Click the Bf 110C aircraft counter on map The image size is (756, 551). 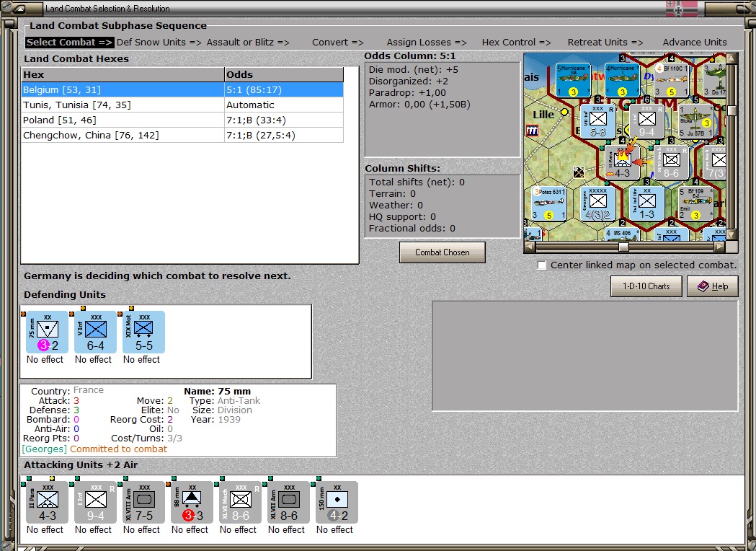tap(671, 80)
